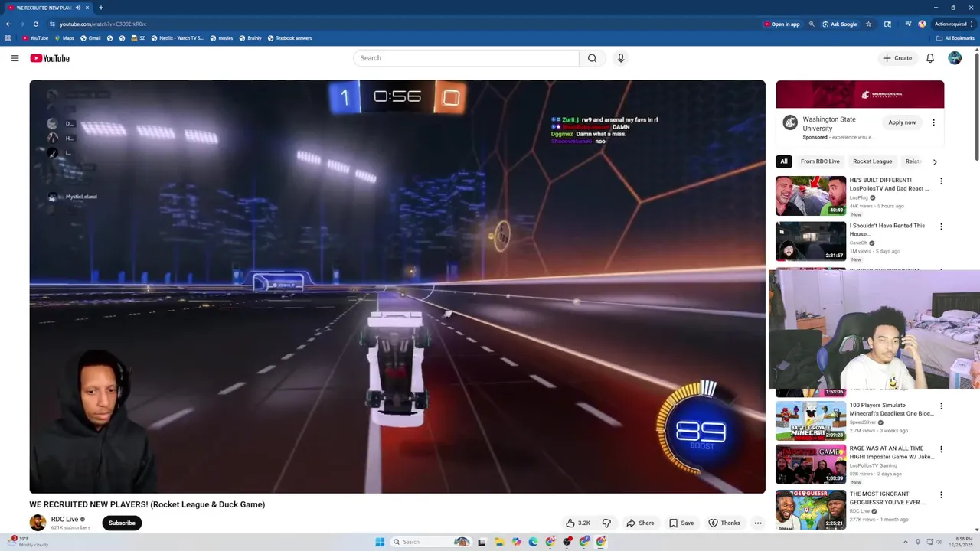Open menu for 100 Players Simulate video
Viewport: 980px width, 551px height.
click(941, 406)
